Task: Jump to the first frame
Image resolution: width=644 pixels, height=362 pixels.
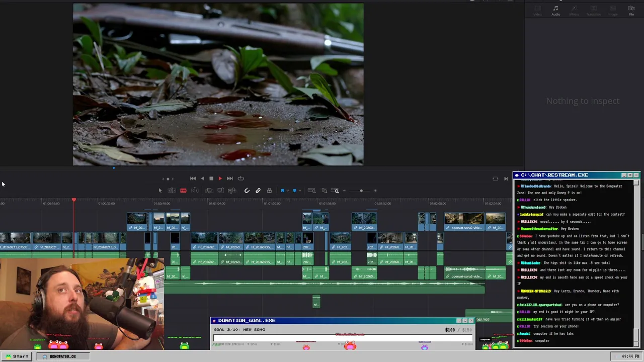Action: (193, 178)
